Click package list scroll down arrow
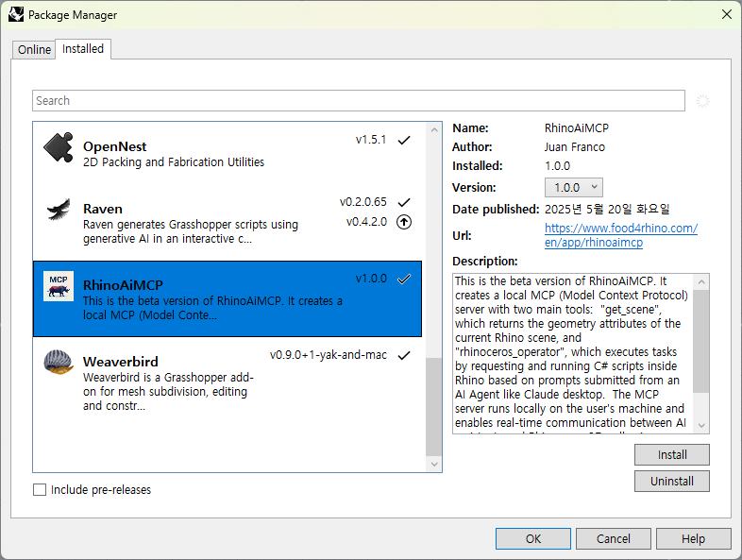This screenshot has width=742, height=560. [x=433, y=465]
